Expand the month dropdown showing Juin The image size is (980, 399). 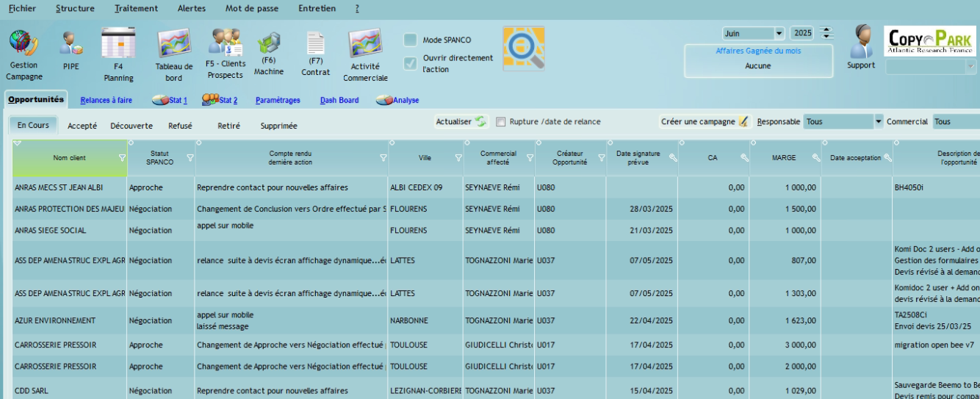(779, 34)
